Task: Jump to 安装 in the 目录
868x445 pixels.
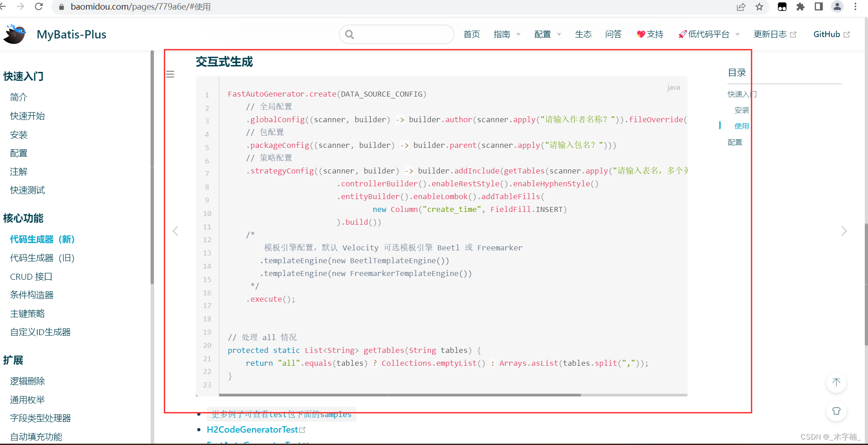Action: [x=742, y=110]
